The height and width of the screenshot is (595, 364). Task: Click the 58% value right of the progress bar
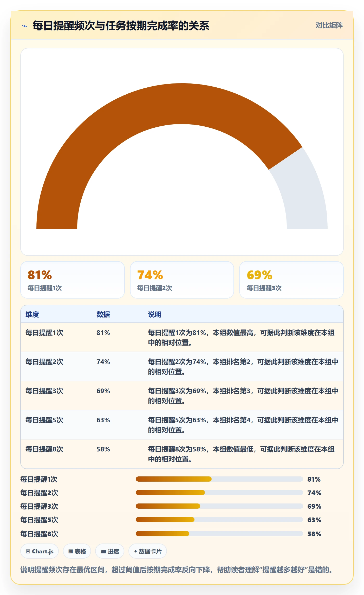pyautogui.click(x=314, y=534)
